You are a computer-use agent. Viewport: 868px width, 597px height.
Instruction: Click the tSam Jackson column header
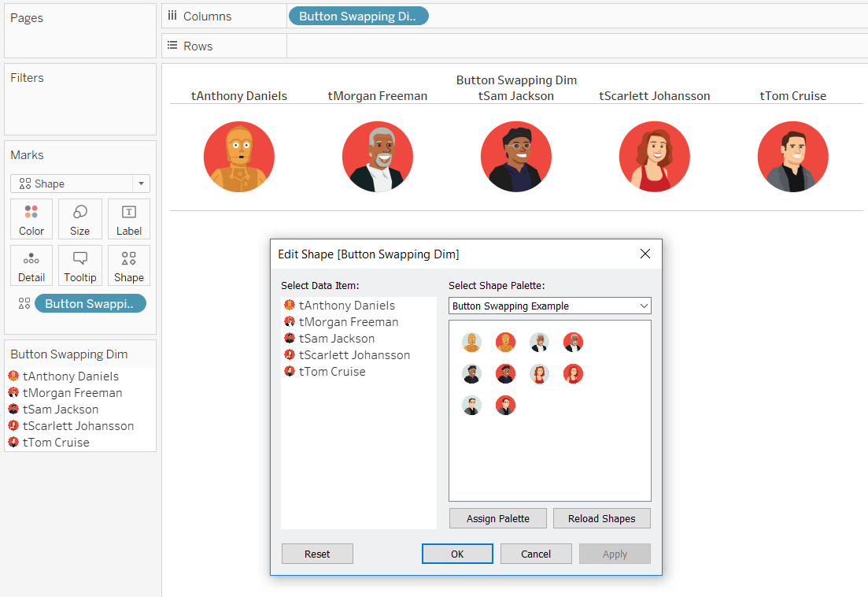click(516, 96)
